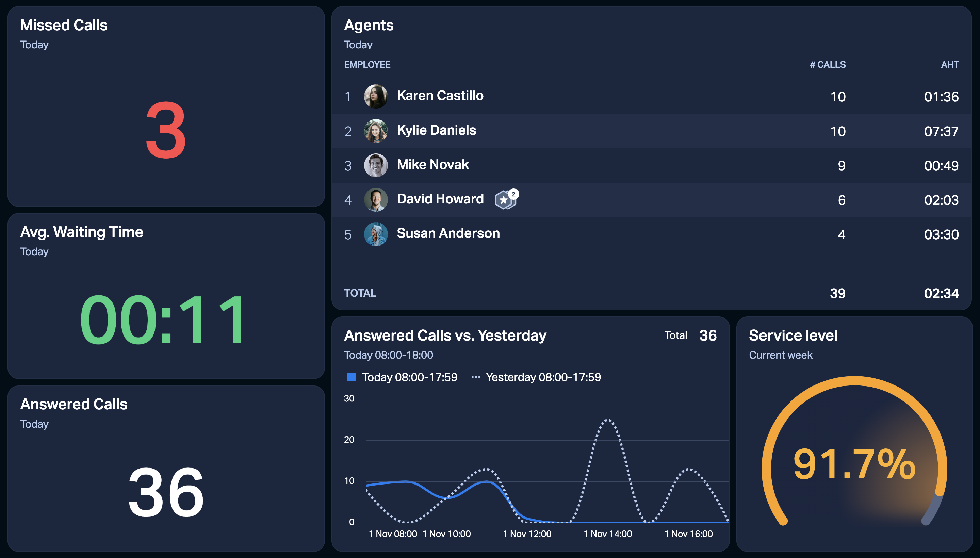Click the dotted Yesterday legend marker
Screen dimensions: 980x558
[476, 377]
